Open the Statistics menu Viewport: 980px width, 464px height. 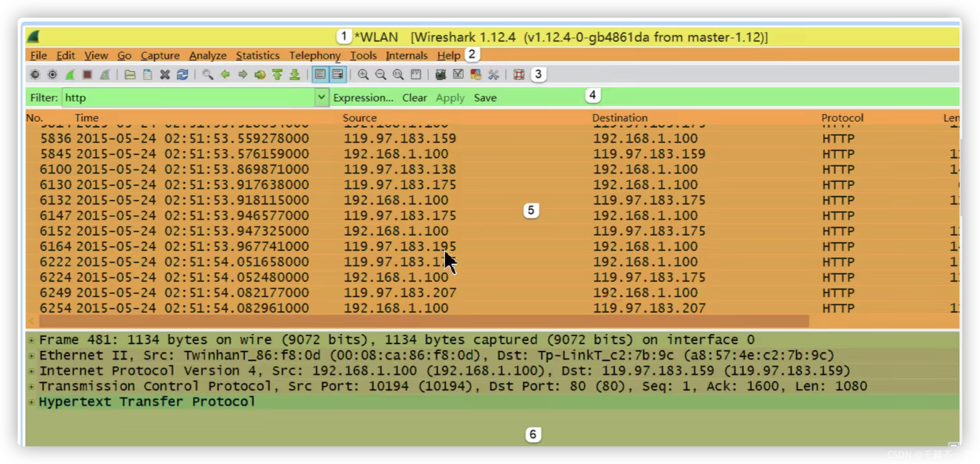258,56
